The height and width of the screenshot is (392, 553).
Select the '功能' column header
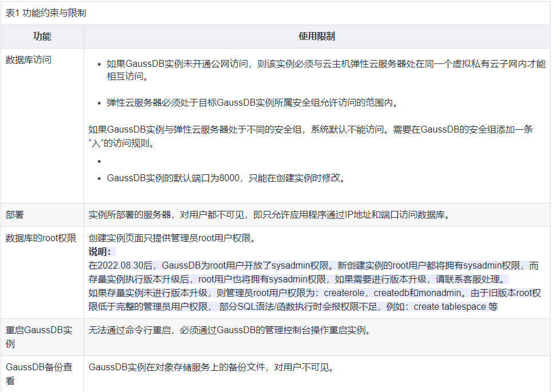[42, 37]
